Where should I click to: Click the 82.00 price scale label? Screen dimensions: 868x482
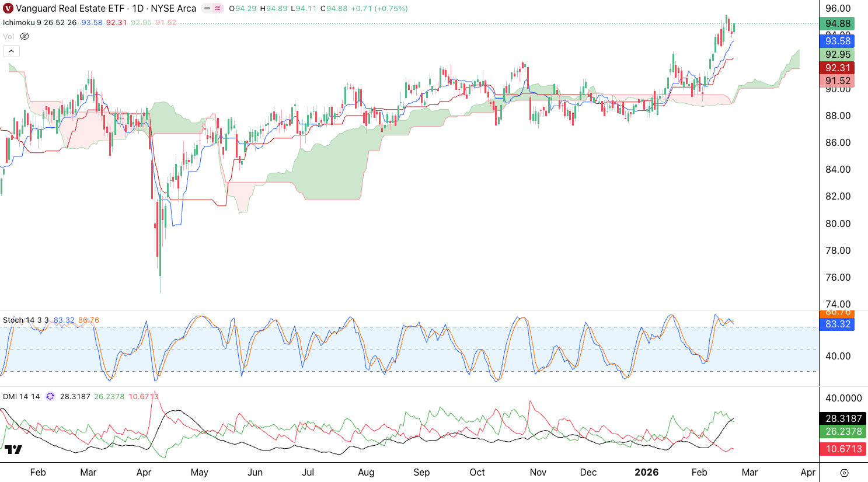pos(838,196)
